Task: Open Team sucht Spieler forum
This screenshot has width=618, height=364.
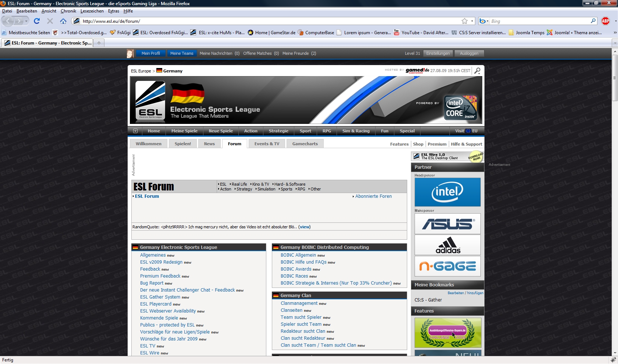Action: point(301,317)
